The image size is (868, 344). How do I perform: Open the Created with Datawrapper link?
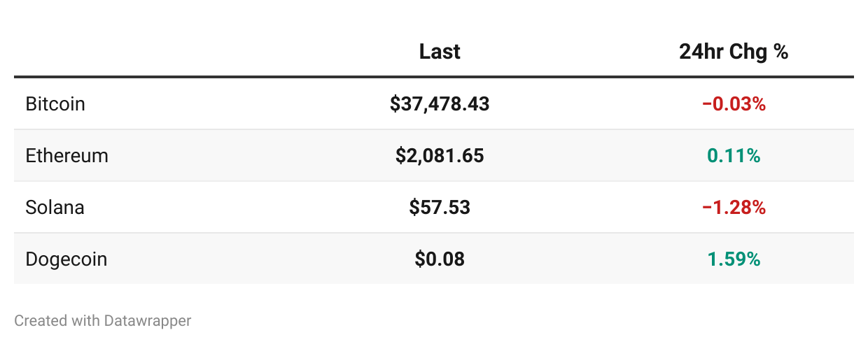click(103, 321)
